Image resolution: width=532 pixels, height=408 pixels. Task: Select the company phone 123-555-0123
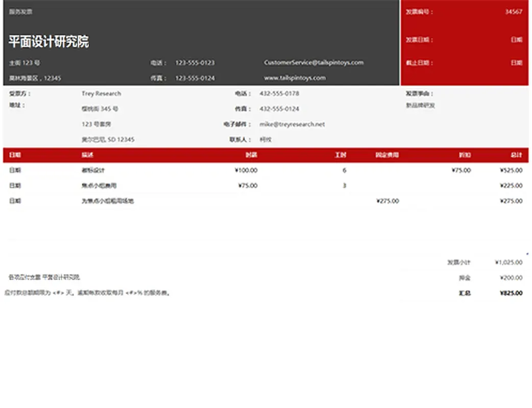[195, 63]
